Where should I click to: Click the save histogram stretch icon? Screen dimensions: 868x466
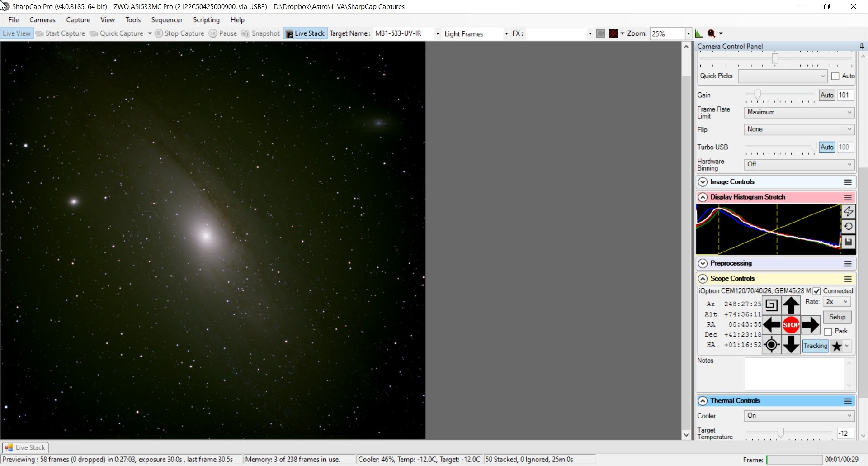pos(848,242)
